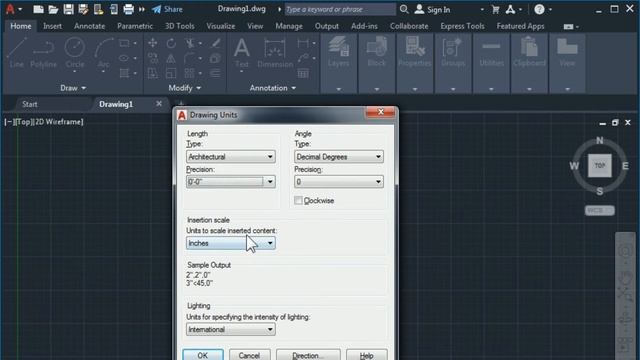Click the 2D Wireframe visual style label
The height and width of the screenshot is (360, 640).
coord(59,122)
